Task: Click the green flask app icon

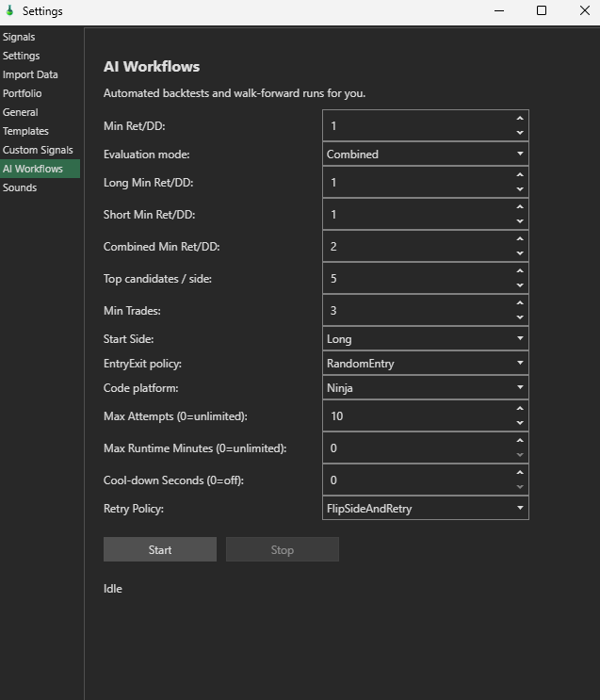Action: 9,10
